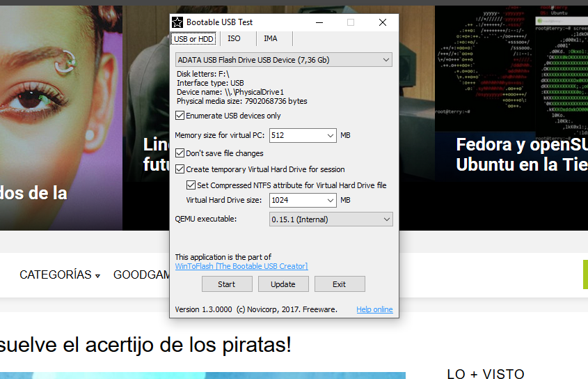The image size is (588, 379).
Task: Close the Bootable USB Test window
Action: [x=383, y=22]
